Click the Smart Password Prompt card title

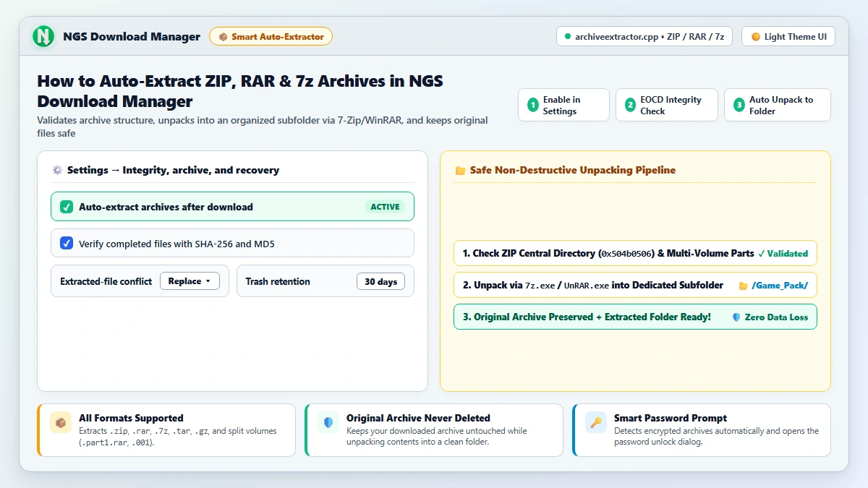(x=671, y=418)
